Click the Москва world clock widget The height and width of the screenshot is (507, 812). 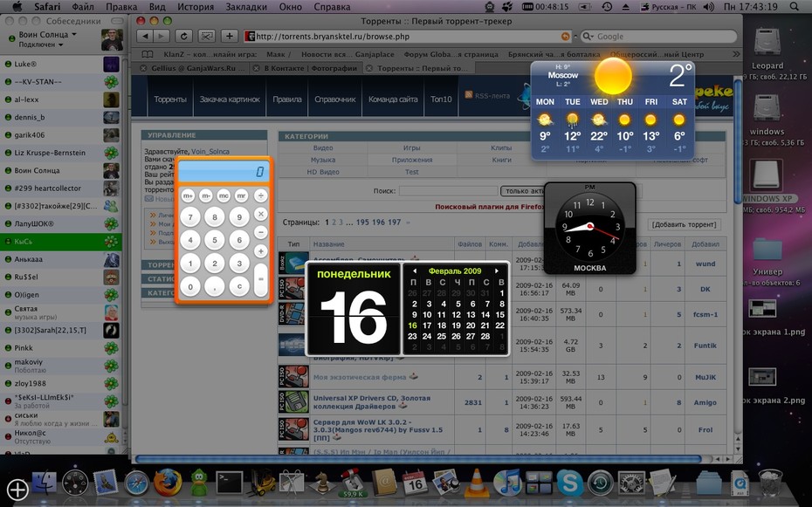[590, 228]
